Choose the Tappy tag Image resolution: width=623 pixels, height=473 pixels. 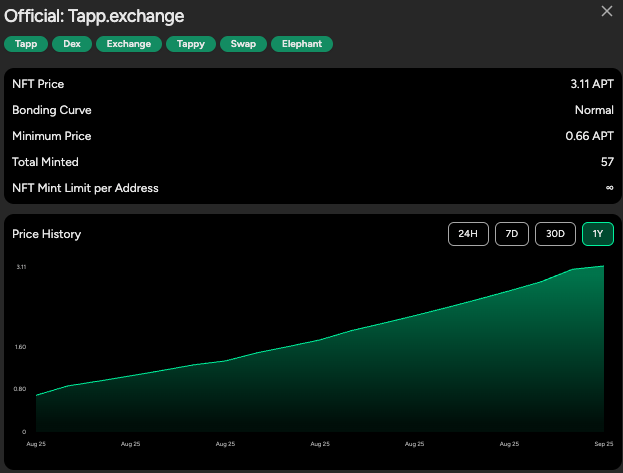click(x=191, y=44)
